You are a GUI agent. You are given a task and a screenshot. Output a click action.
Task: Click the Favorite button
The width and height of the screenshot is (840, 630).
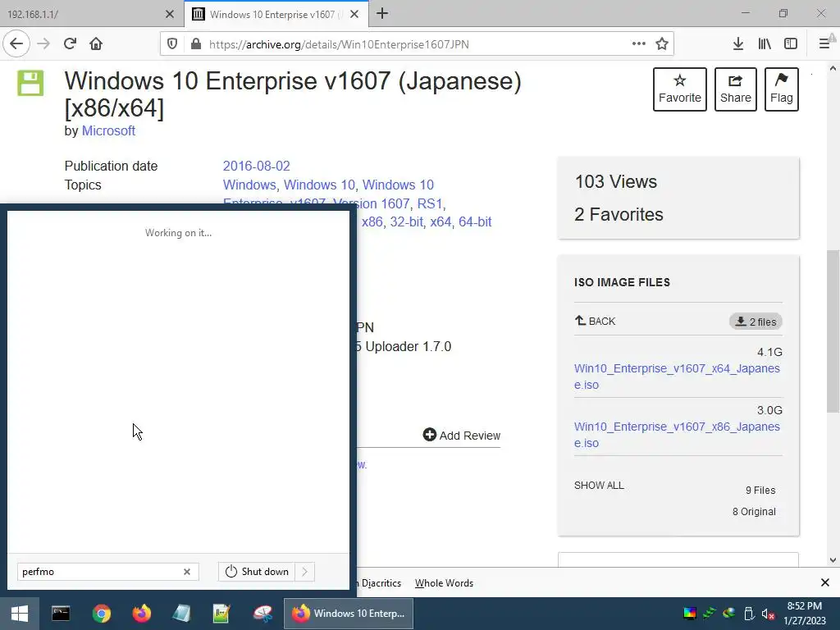pyautogui.click(x=680, y=89)
